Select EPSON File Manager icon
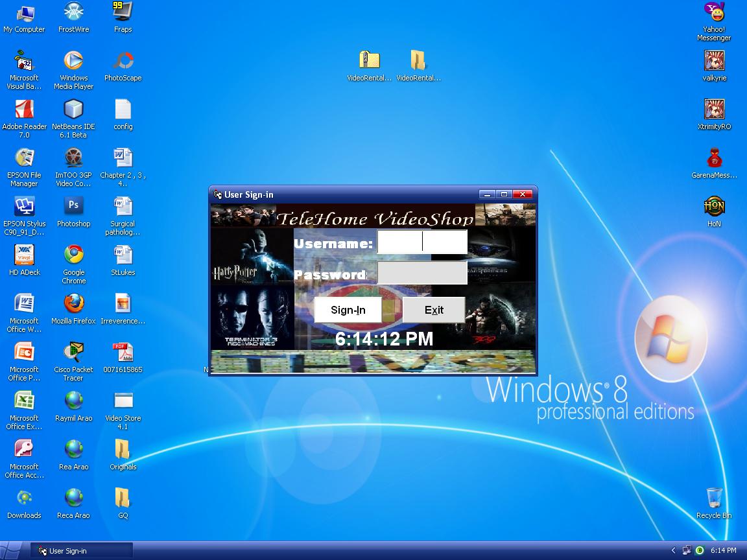The image size is (747, 560). pos(24,167)
